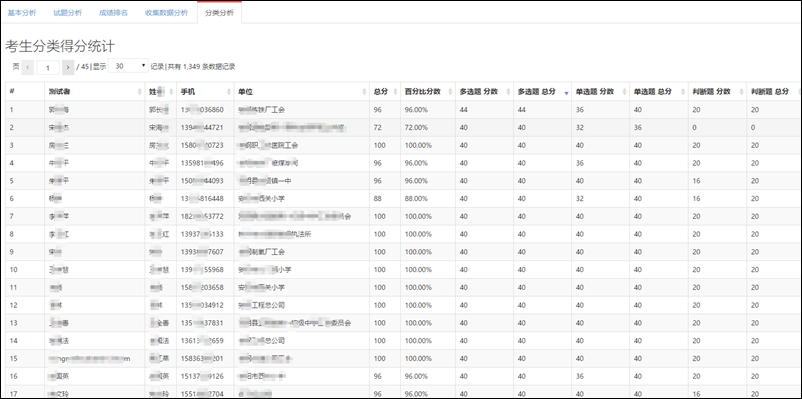Sort table by 多选题 分数 column
This screenshot has height=399, width=802.
(x=484, y=92)
